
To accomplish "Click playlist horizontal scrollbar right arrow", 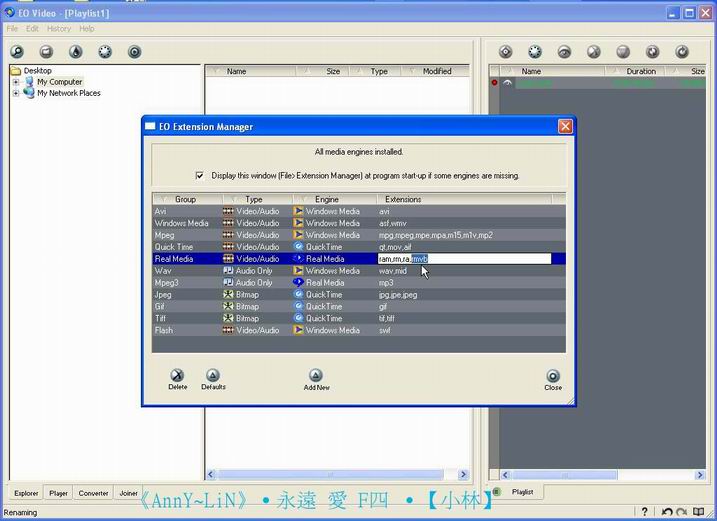I will (700, 475).
